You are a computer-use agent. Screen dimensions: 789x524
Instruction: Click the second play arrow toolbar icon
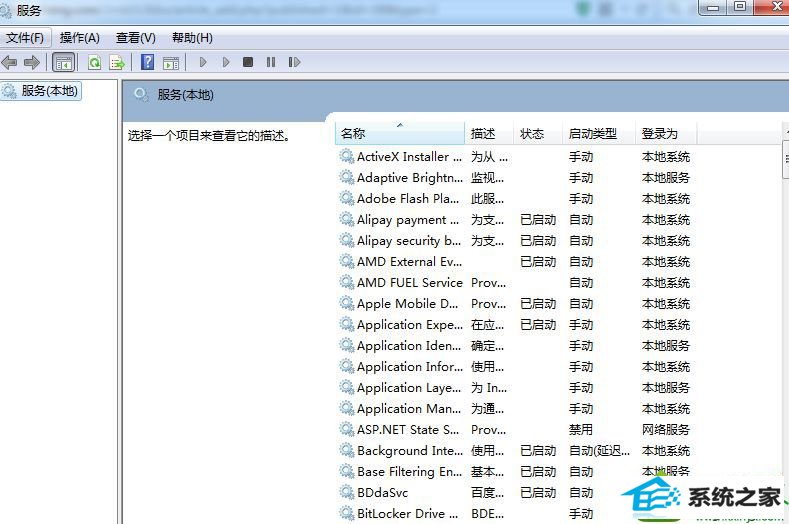pos(226,62)
